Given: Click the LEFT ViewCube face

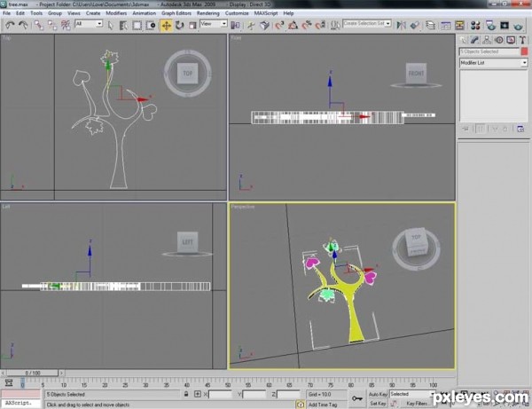Looking at the screenshot, I should [187, 242].
